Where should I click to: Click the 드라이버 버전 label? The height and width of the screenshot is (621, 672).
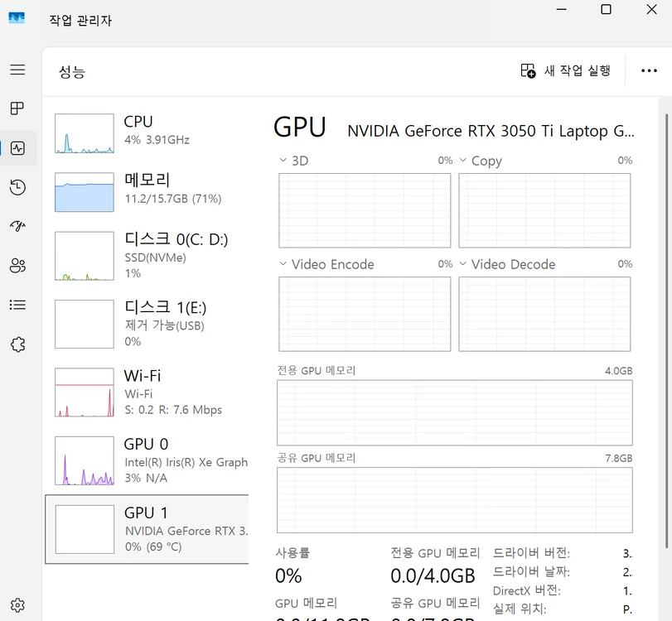(531, 553)
